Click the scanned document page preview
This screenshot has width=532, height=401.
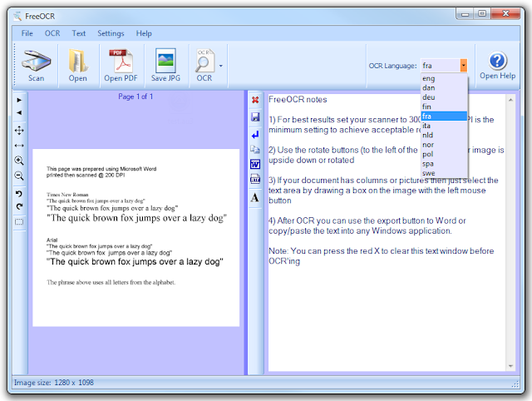(x=136, y=238)
